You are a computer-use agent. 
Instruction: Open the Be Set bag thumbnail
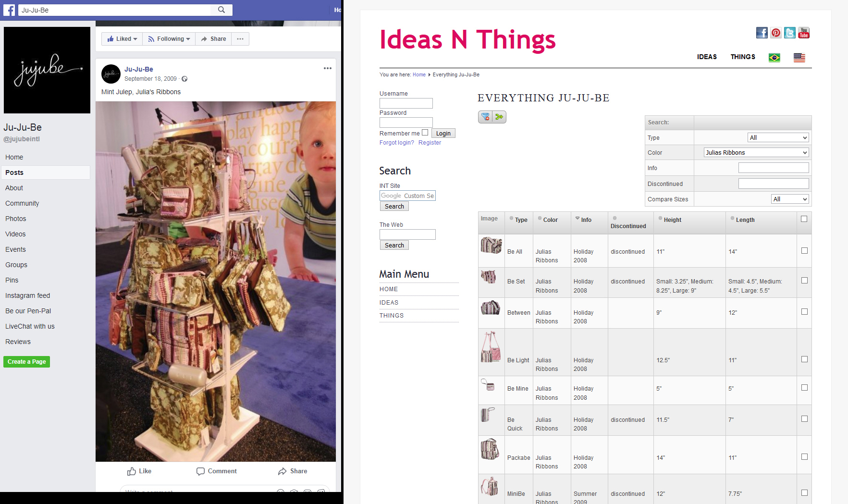pos(489,276)
